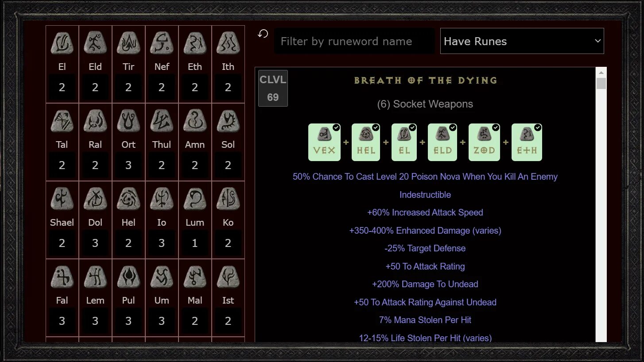Viewport: 644px width, 362px height.
Task: Select the Thul rune icon
Action: tap(162, 121)
